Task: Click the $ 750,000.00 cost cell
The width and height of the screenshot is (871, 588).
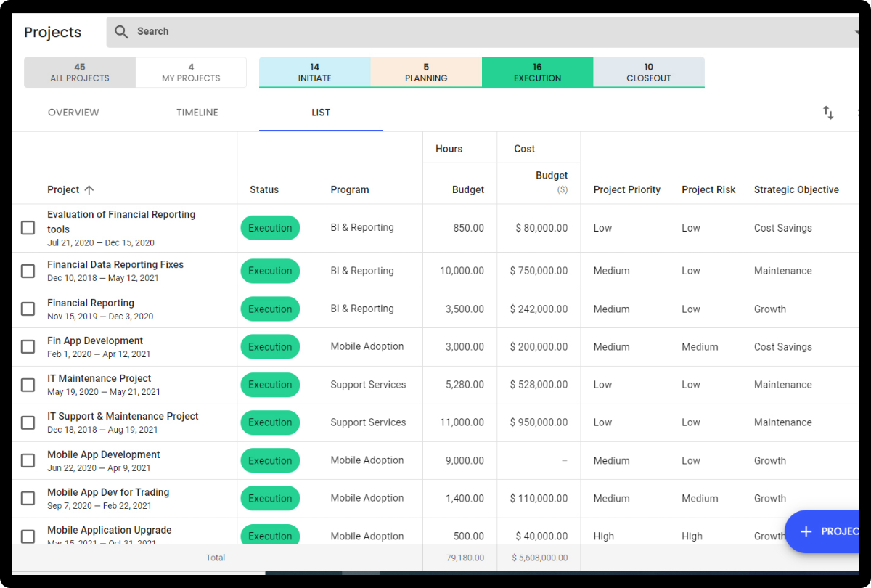Action: 539,271
